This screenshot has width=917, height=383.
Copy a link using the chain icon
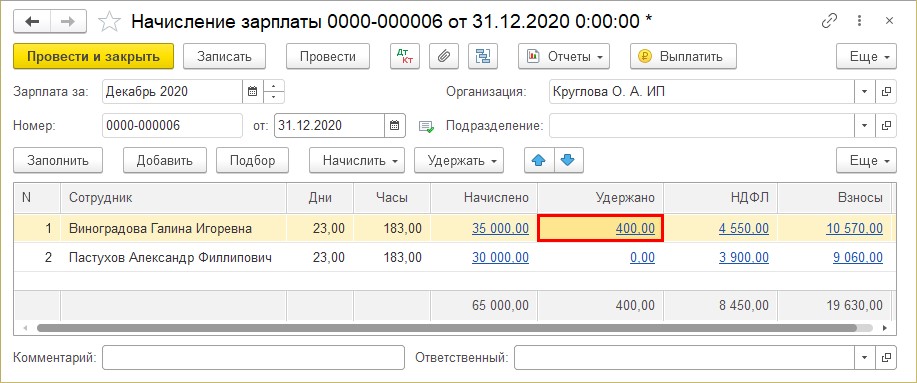pos(829,22)
